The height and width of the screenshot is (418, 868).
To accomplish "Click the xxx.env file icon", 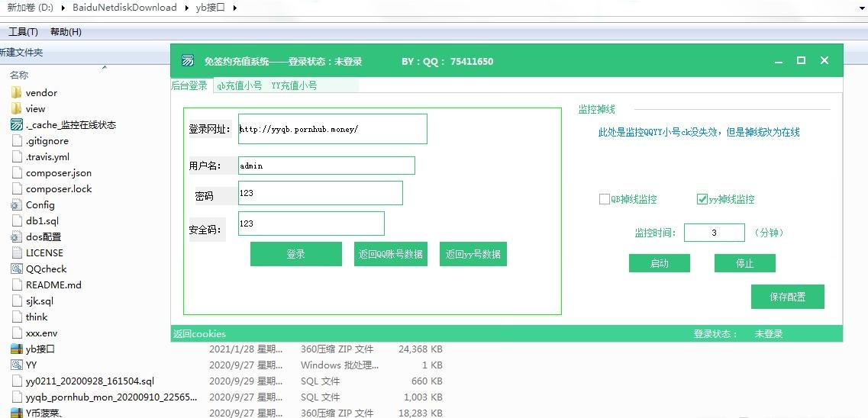I will tap(16, 333).
